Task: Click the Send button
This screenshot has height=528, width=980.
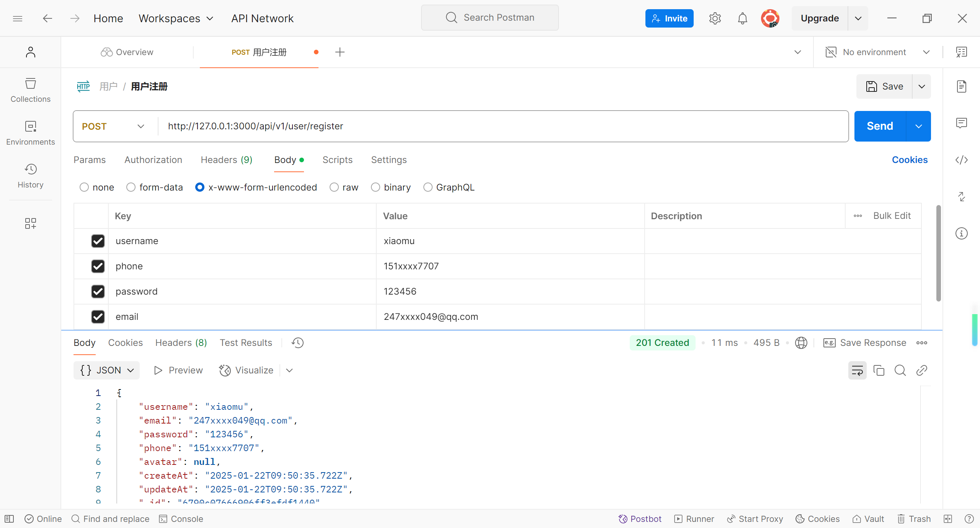Action: point(880,126)
